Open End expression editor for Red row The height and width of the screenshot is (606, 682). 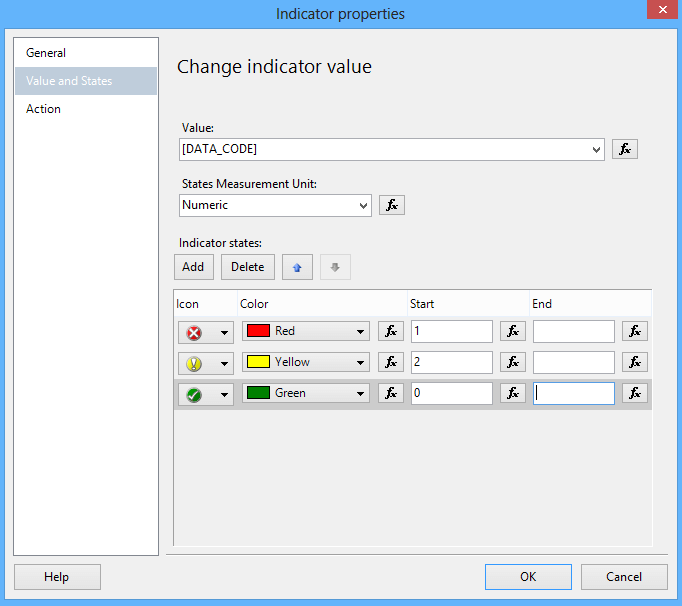click(x=635, y=331)
